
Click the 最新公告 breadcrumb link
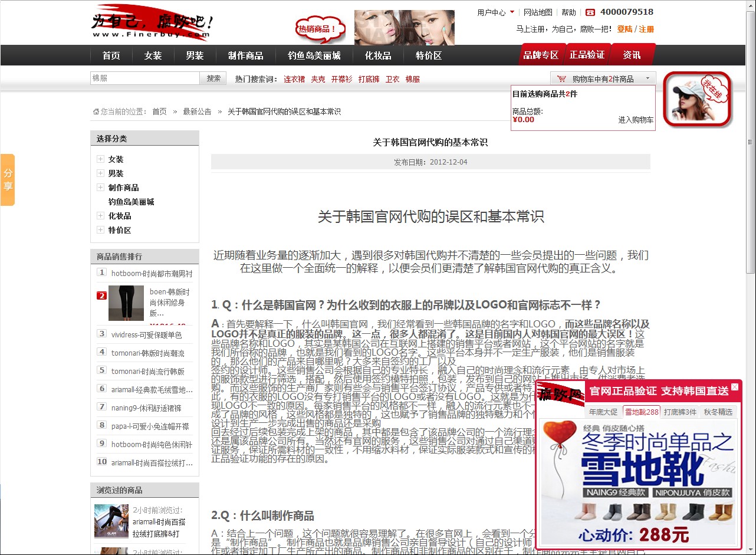click(x=197, y=111)
